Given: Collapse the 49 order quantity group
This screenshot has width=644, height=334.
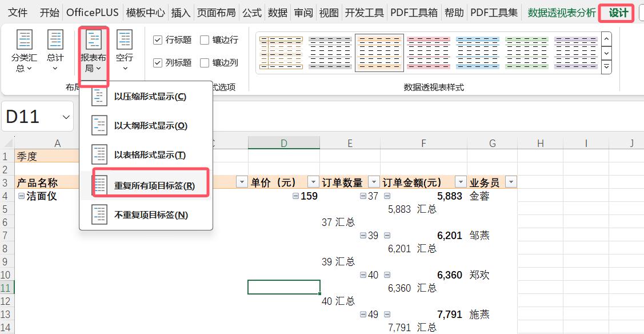Looking at the screenshot, I should coord(363,315).
